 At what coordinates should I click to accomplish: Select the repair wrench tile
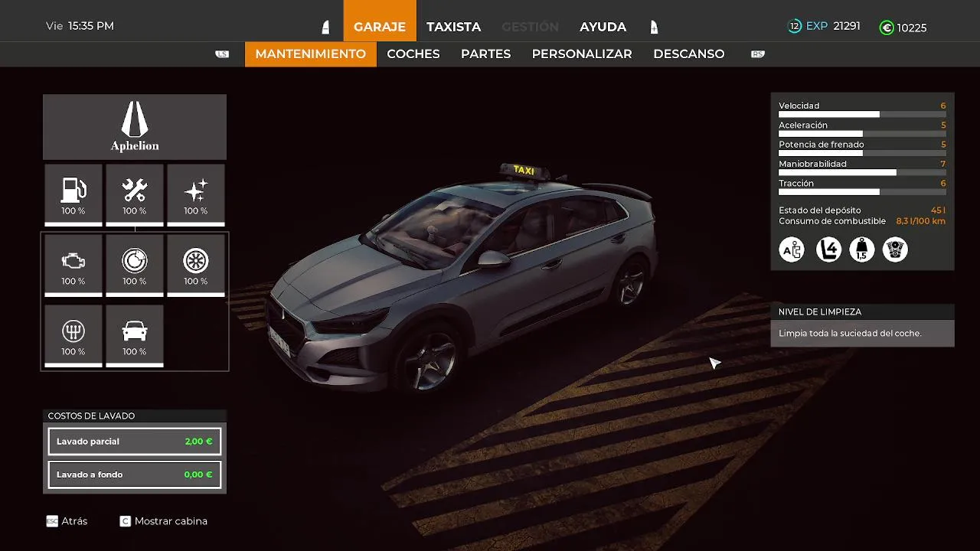click(135, 195)
